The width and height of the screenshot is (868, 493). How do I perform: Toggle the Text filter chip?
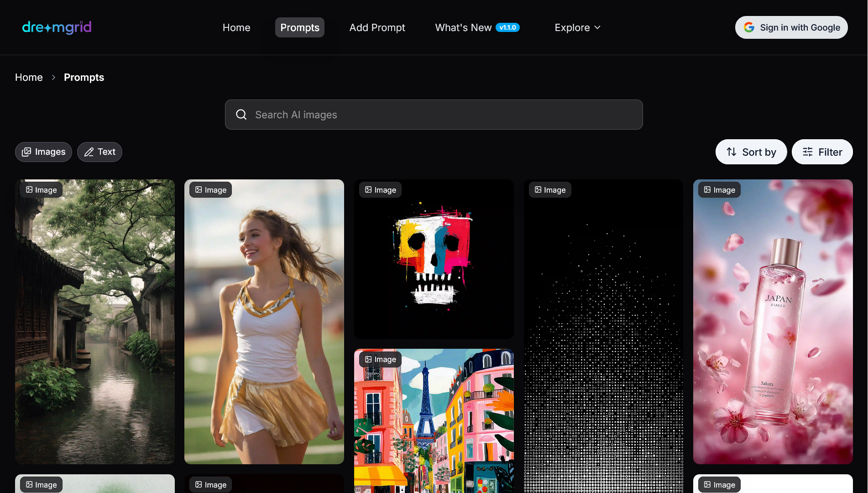99,152
